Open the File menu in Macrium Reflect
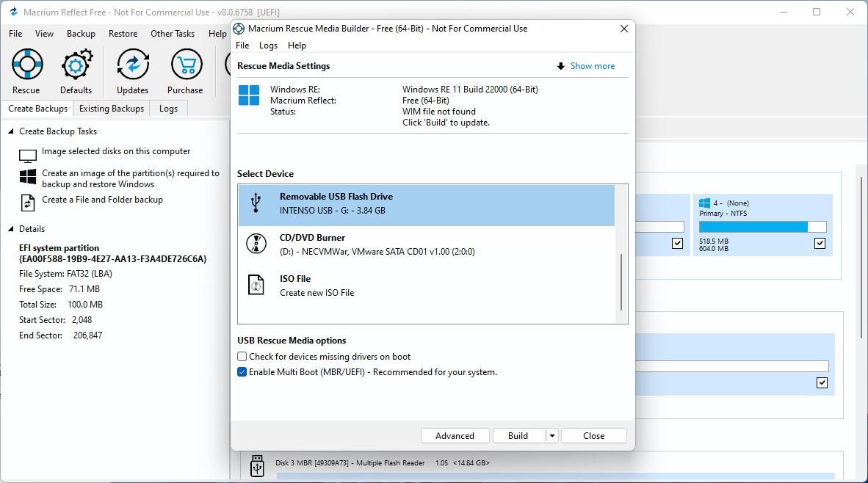 click(x=15, y=34)
